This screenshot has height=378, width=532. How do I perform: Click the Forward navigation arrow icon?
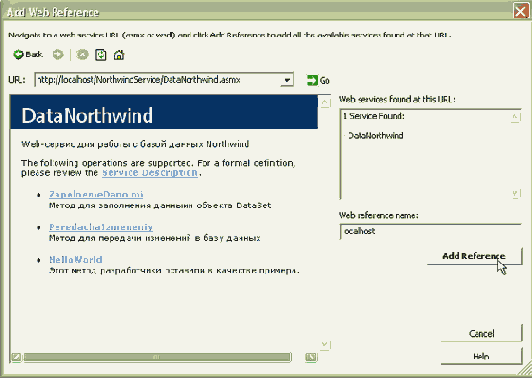[x=58, y=55]
